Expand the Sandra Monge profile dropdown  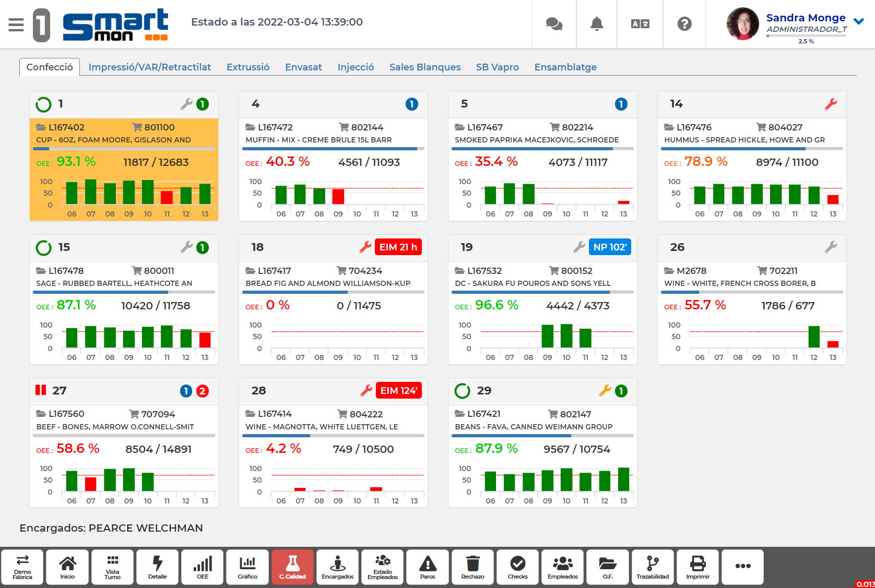858,21
